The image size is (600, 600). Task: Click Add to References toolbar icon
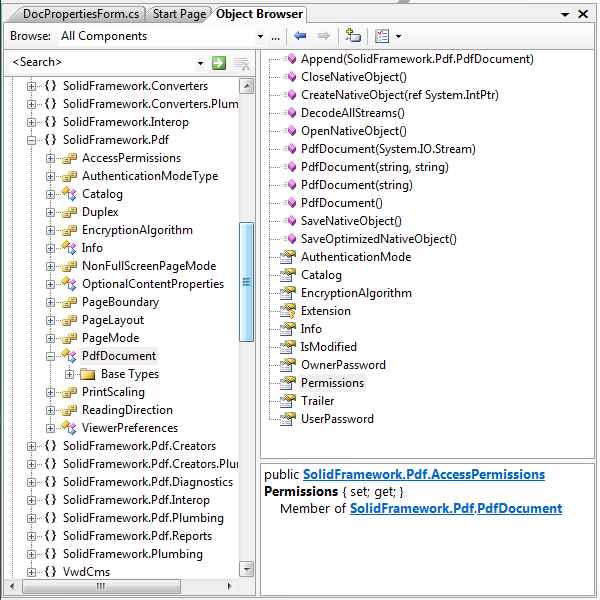(353, 36)
